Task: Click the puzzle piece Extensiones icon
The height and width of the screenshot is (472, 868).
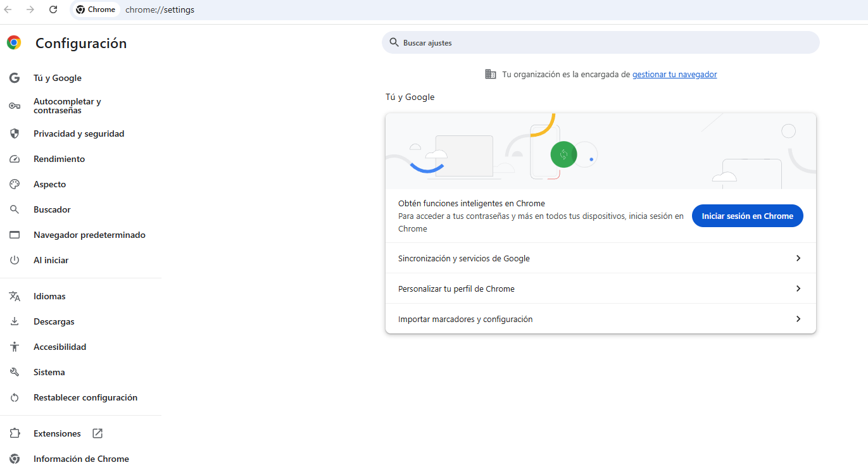Action: pos(15,433)
